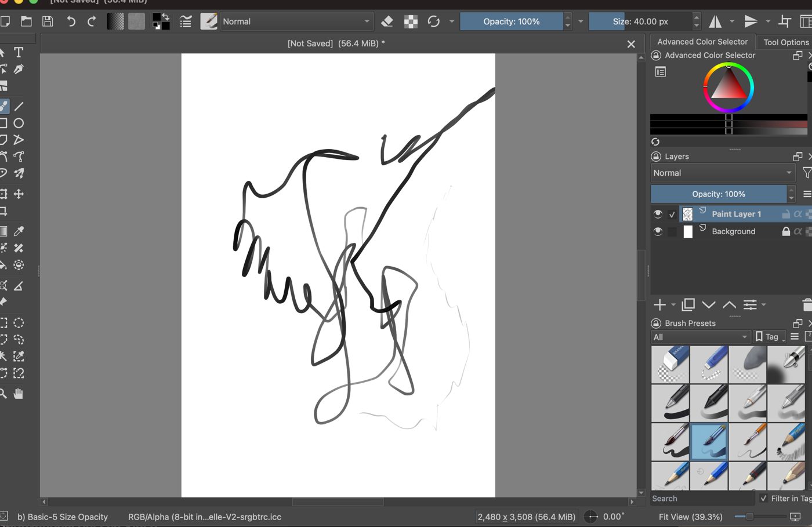Toggle alpha lock on Paint Layer 1
Image resolution: width=812 pixels, height=527 pixels.
(798, 214)
